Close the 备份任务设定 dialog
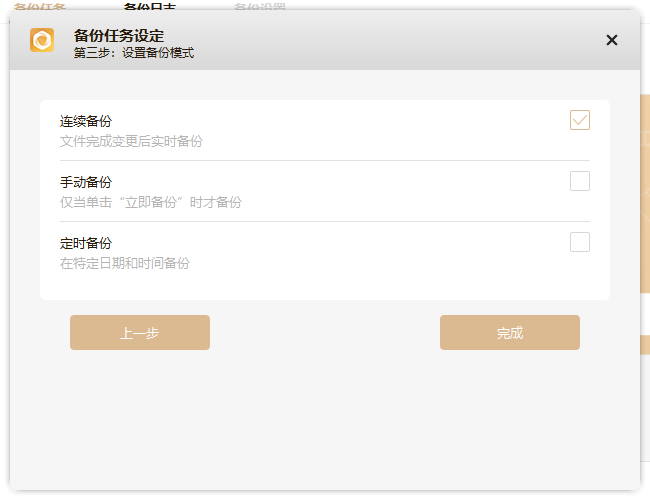Image resolution: width=650 pixels, height=500 pixels. pos(611,40)
